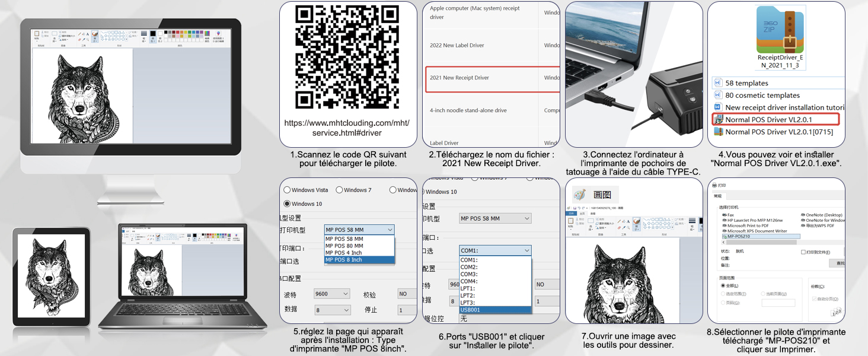Click the 画图 Paint palette app icon
Screen dimensions: 868x356
[580, 195]
